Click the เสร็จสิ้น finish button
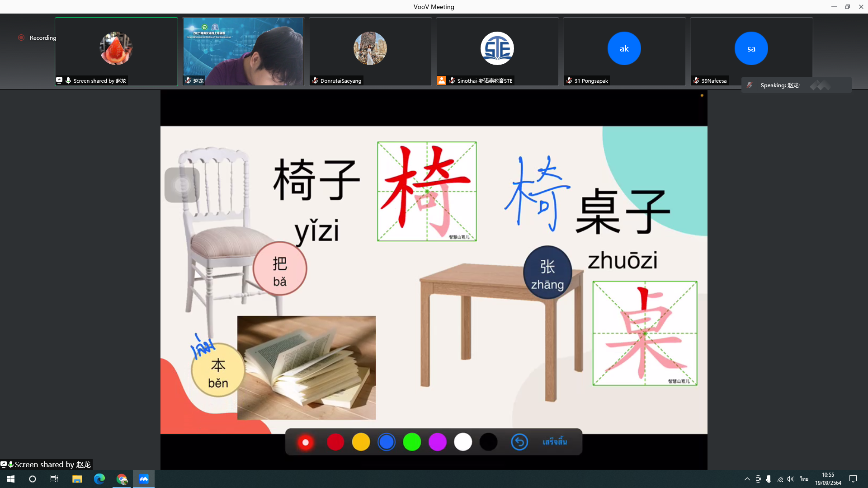Viewport: 868px width, 488px height. 555,441
